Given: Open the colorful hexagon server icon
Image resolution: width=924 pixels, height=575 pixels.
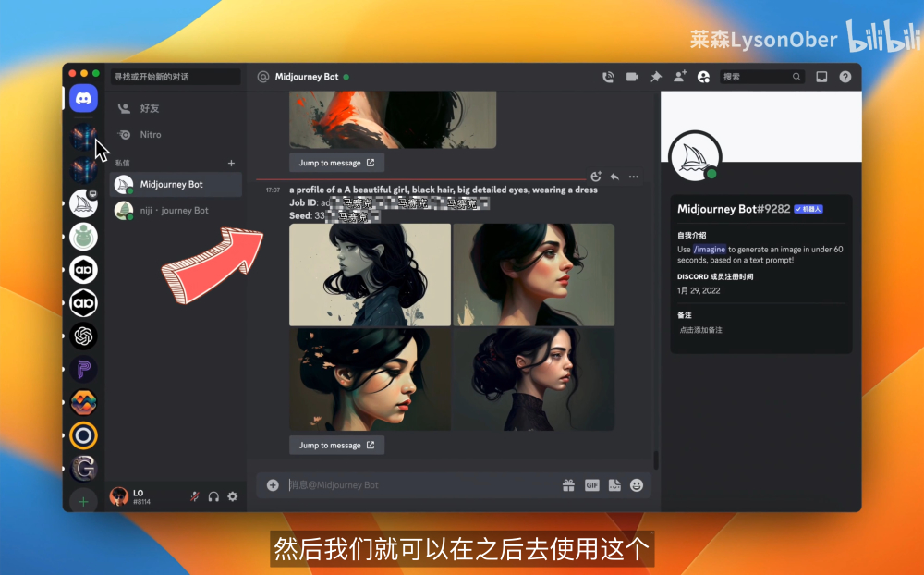Looking at the screenshot, I should (x=84, y=402).
